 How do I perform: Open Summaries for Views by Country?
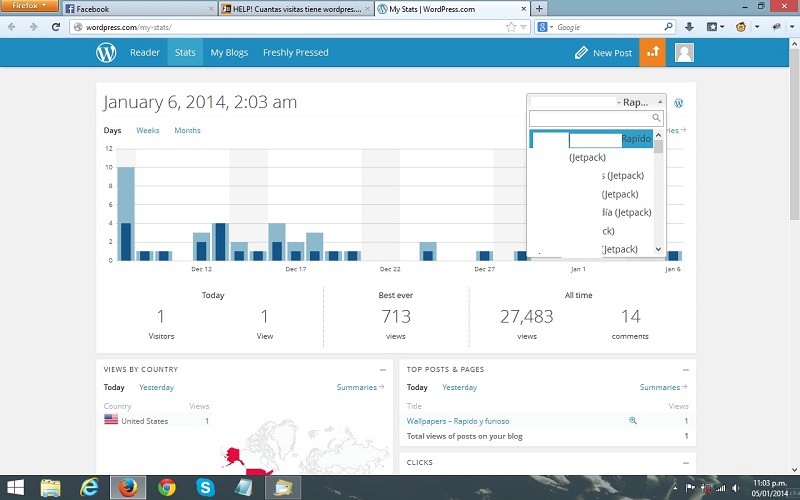click(x=360, y=387)
